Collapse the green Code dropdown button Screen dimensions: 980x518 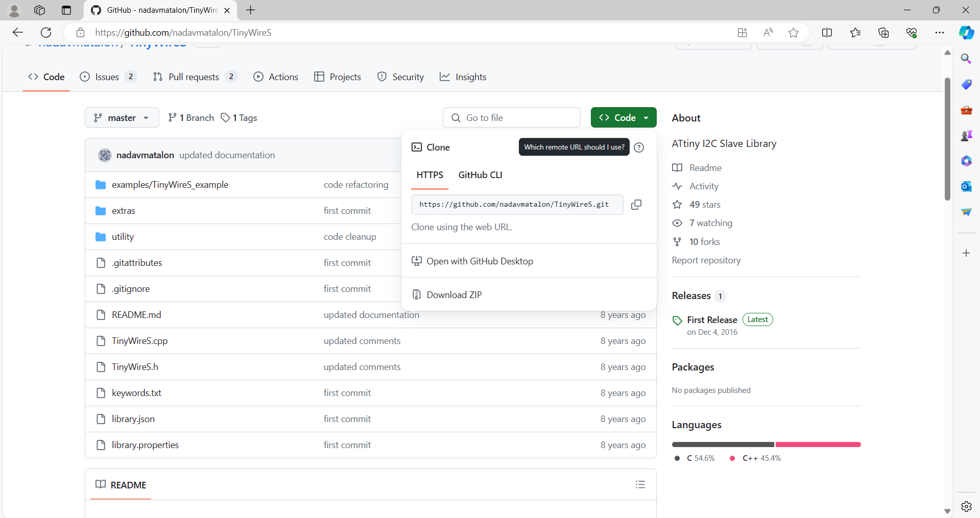point(624,117)
